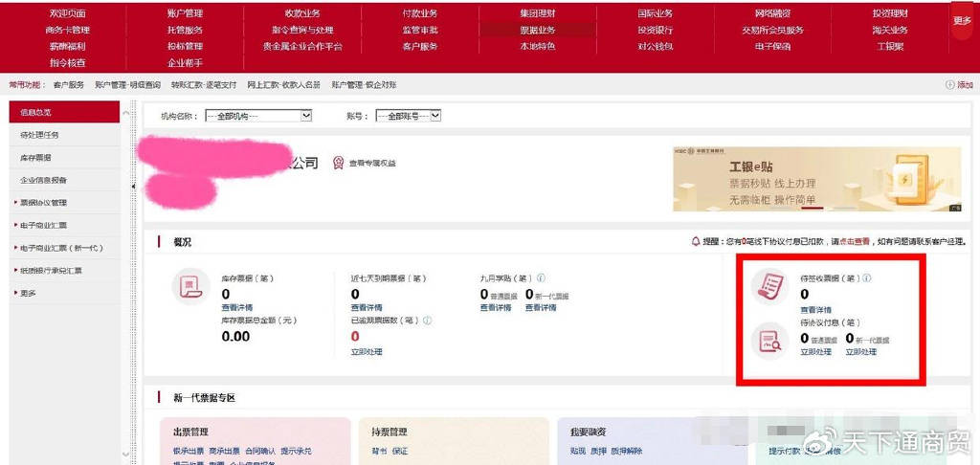Image resolution: width=980 pixels, height=465 pixels.
Task: Open the 欢迎页面 menu
Action: 67,13
